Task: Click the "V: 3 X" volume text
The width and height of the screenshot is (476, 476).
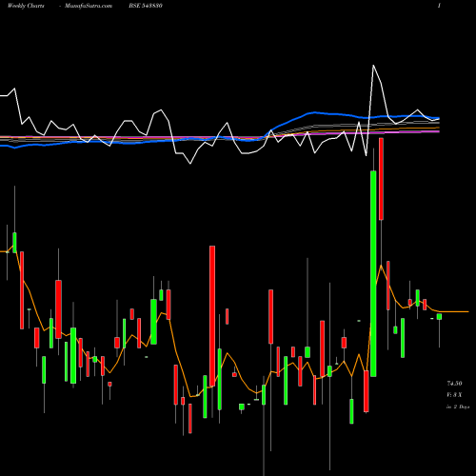Action: (x=454, y=395)
